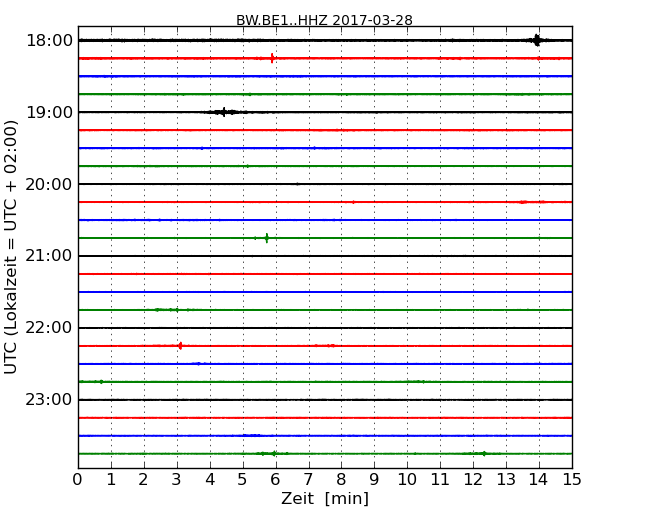Screen dimensions: 650x520
Task: Select the 20:00 time label
Action: coord(49,184)
